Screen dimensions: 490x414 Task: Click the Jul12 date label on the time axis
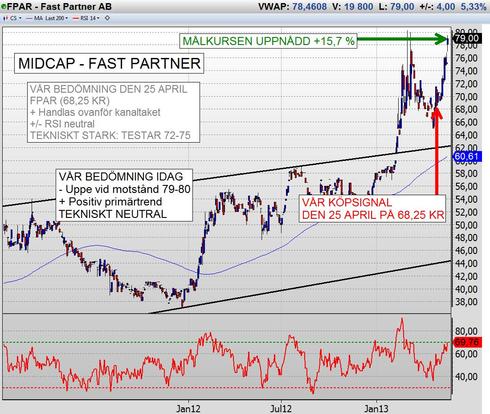[281, 408]
